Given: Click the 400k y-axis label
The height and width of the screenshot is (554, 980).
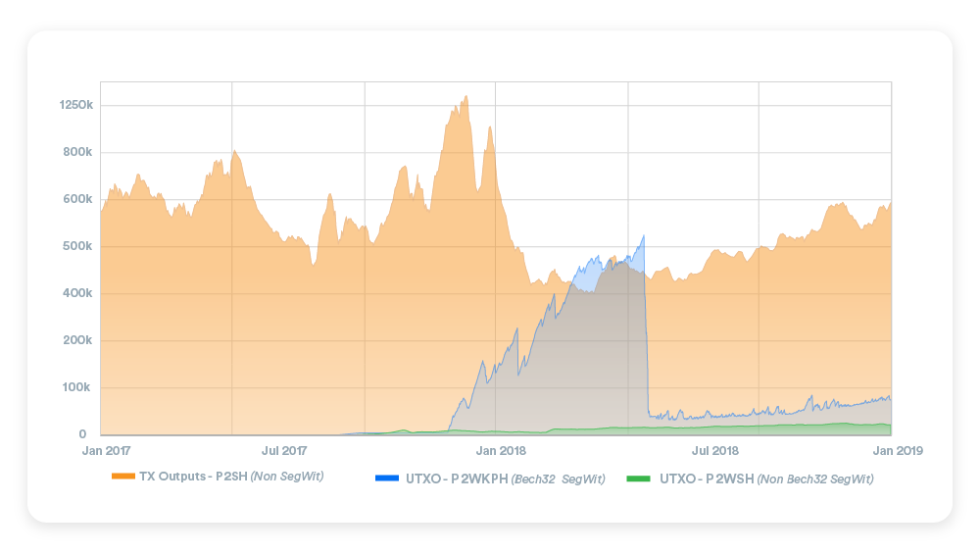Looking at the screenshot, I should pos(76,293).
